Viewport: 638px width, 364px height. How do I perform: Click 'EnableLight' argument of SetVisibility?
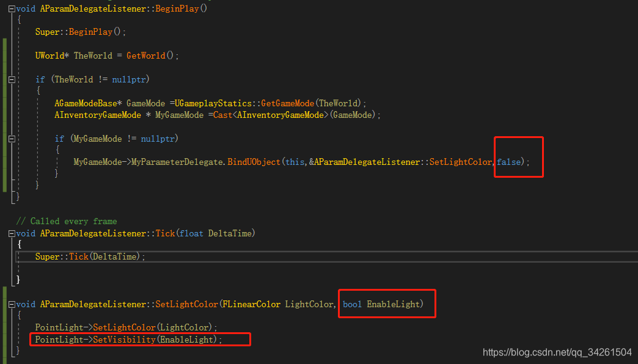click(x=186, y=340)
